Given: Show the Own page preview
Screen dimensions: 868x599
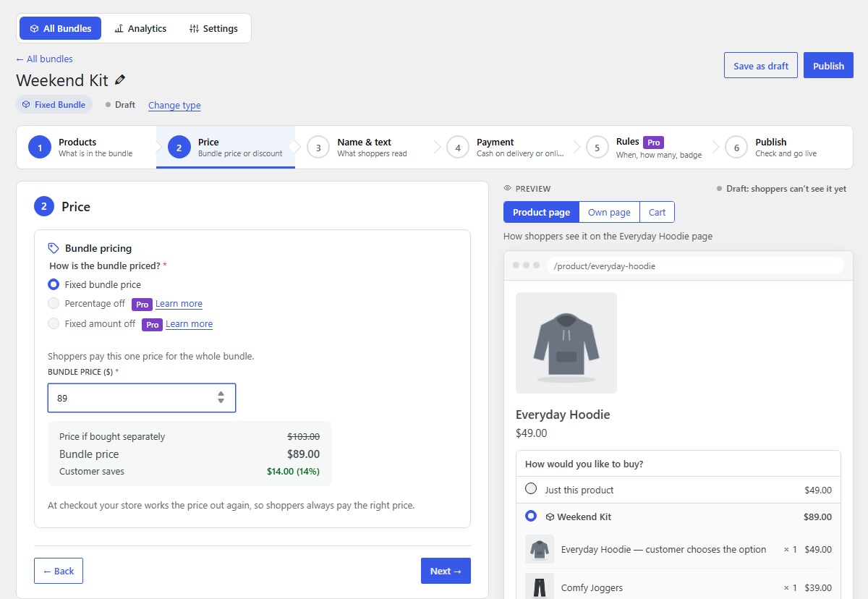Looking at the screenshot, I should (609, 213).
